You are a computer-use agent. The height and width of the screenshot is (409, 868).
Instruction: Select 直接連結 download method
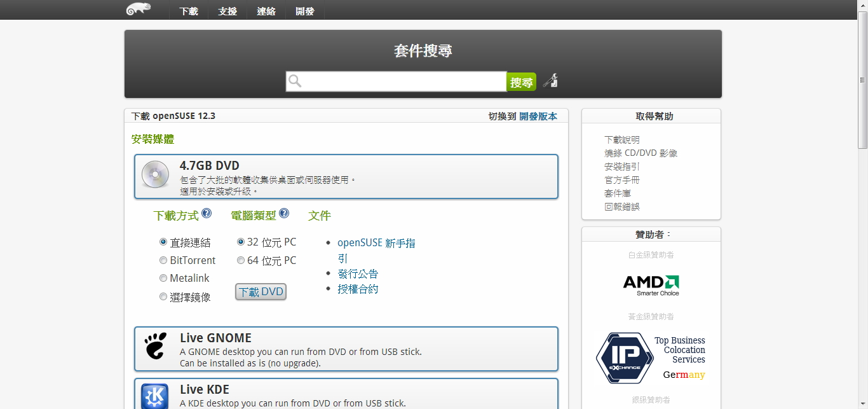click(163, 242)
